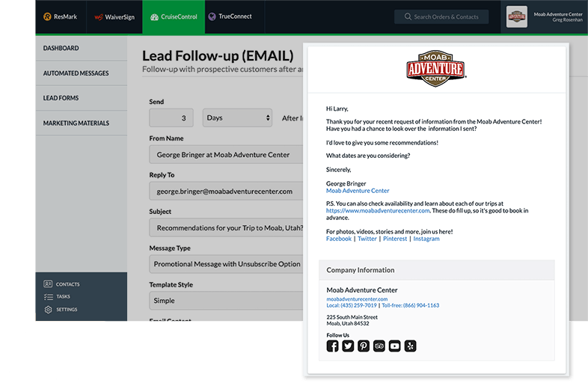
Task: Click the Pinterest Follow Us icon
Action: tap(364, 346)
